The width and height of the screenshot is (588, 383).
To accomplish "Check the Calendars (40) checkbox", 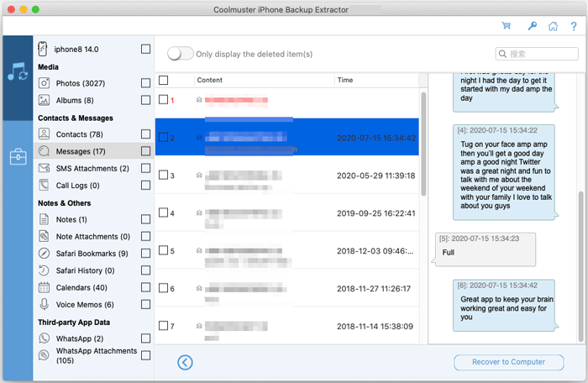I will coord(145,287).
